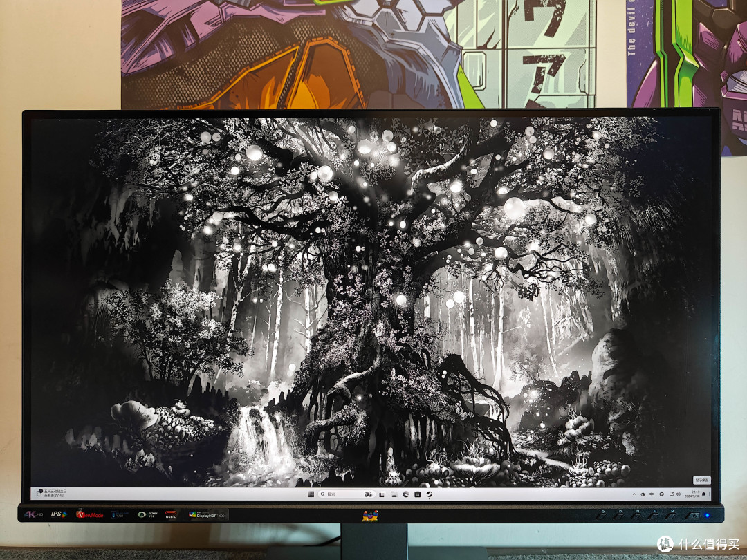Viewport: 747px width, 560px height.
Task: Open the round tray app icon
Action: tap(662, 494)
